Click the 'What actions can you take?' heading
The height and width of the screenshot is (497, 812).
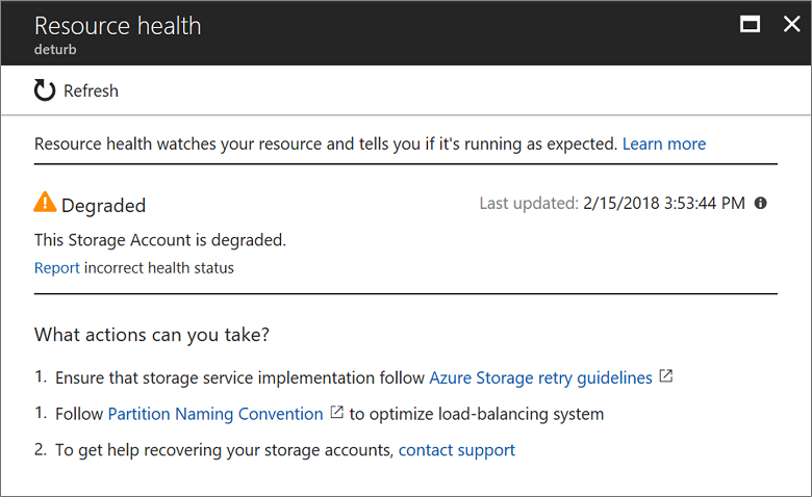pyautogui.click(x=152, y=335)
